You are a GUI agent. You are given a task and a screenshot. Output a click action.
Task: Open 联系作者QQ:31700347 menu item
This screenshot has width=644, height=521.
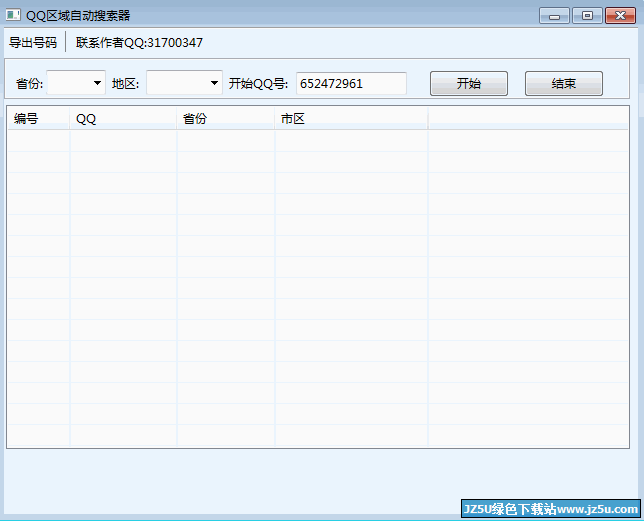139,42
